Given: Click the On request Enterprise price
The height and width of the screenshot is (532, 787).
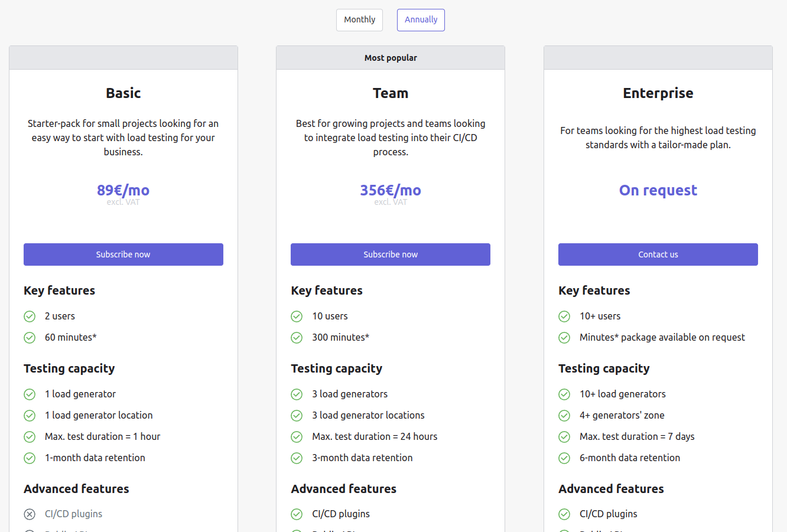Looking at the screenshot, I should click(x=658, y=190).
